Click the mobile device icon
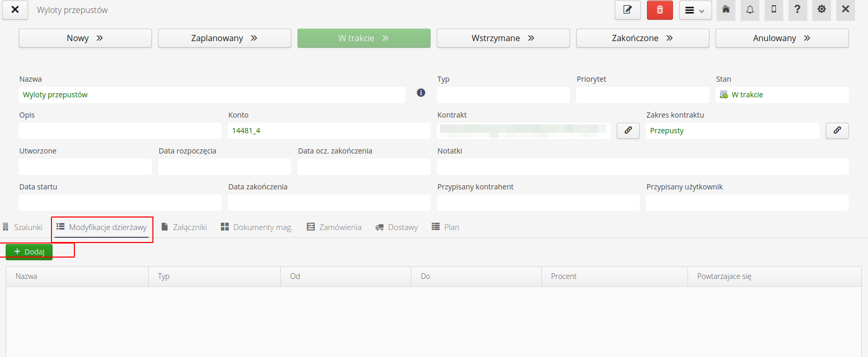868x357 pixels. coord(774,10)
